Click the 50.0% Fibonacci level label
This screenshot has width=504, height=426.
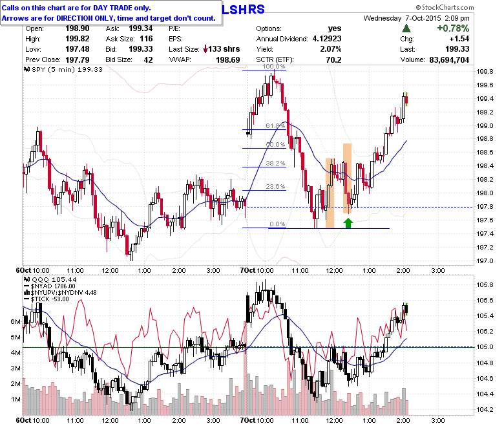[x=275, y=144]
